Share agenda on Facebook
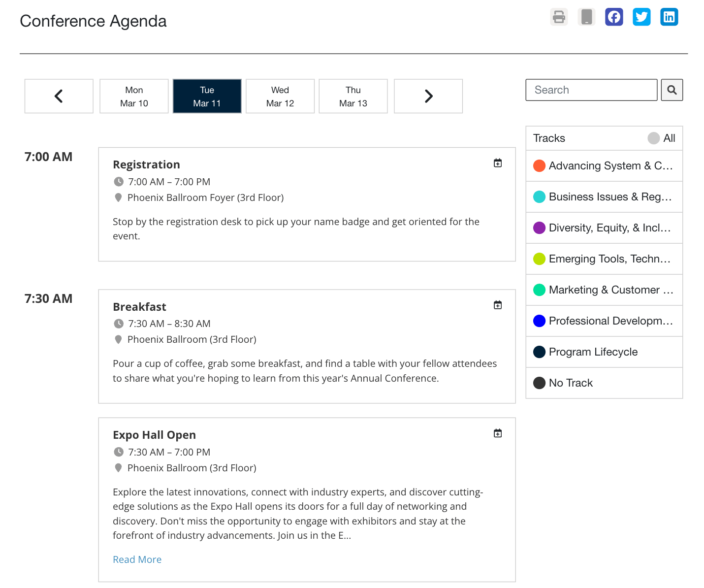 tap(614, 17)
